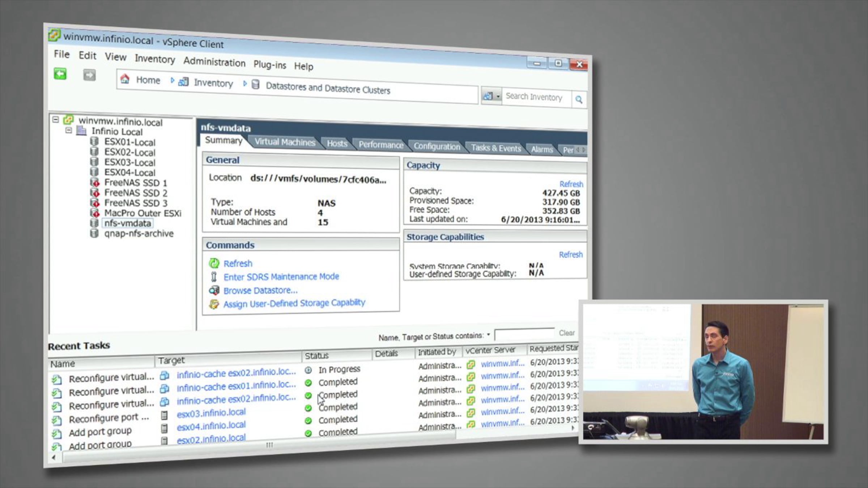Click Enter SDRS Maintenance Mode link
Screen dimensions: 868x488
click(281, 277)
